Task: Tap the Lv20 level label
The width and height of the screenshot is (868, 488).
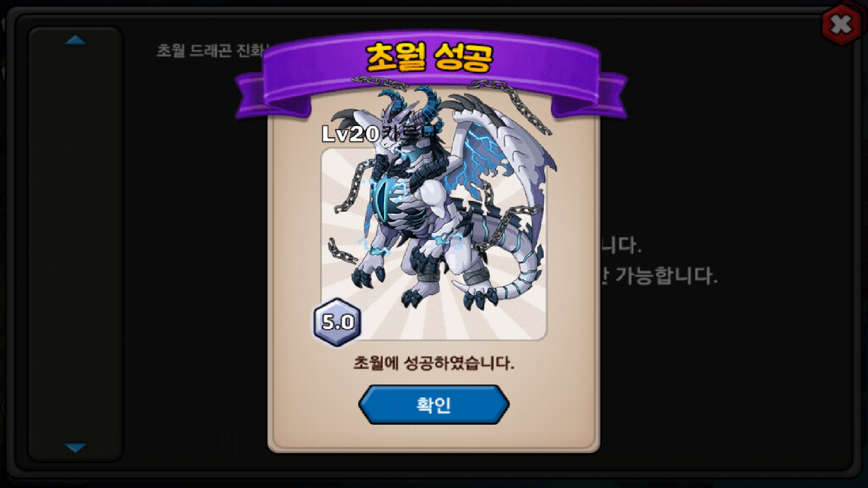Action: click(x=350, y=134)
